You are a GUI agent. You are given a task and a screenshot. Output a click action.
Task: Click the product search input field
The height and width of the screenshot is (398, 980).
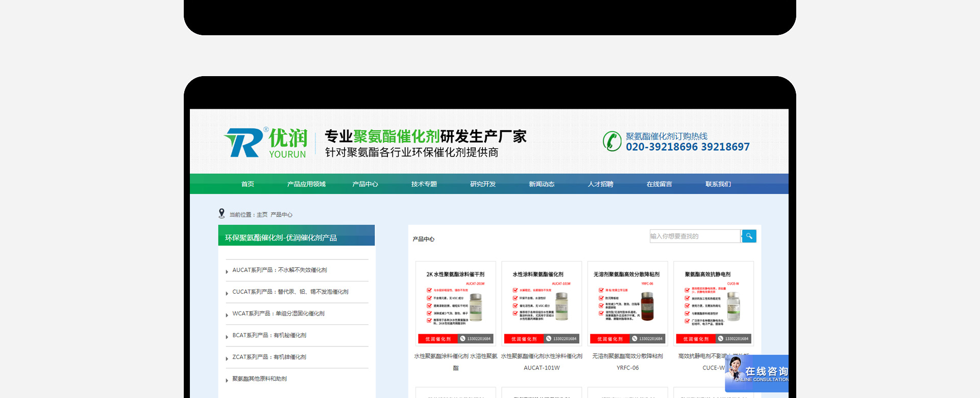tap(695, 236)
